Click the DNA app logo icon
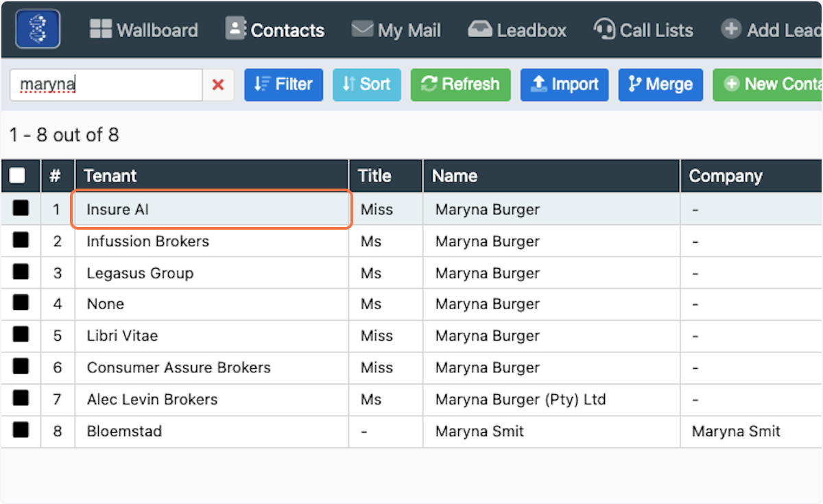 [x=38, y=29]
